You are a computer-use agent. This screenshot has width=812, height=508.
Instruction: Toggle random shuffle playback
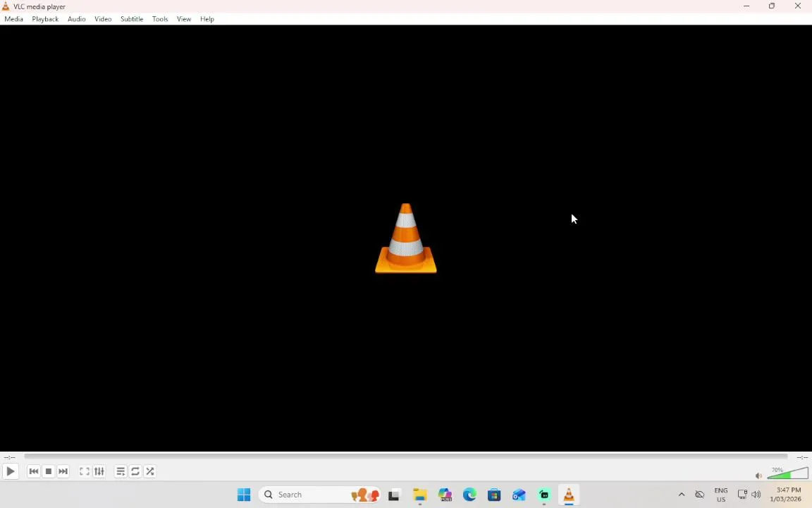[x=149, y=471]
